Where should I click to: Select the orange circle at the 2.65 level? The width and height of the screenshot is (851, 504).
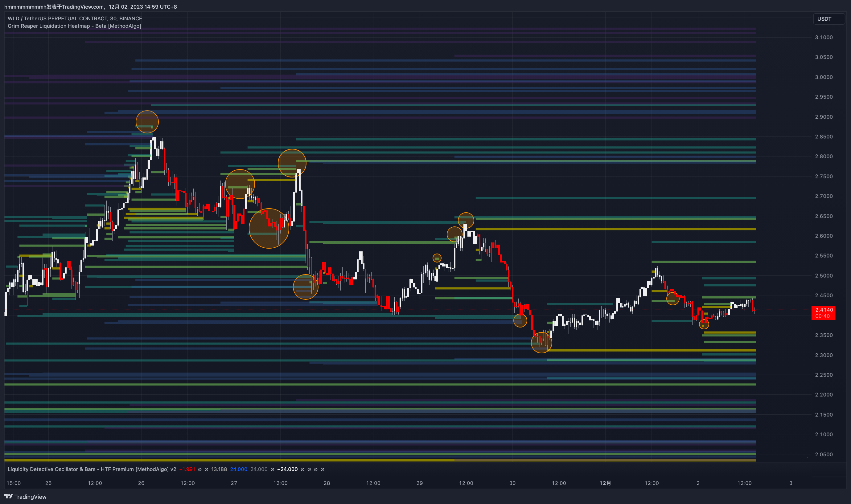[x=466, y=220]
